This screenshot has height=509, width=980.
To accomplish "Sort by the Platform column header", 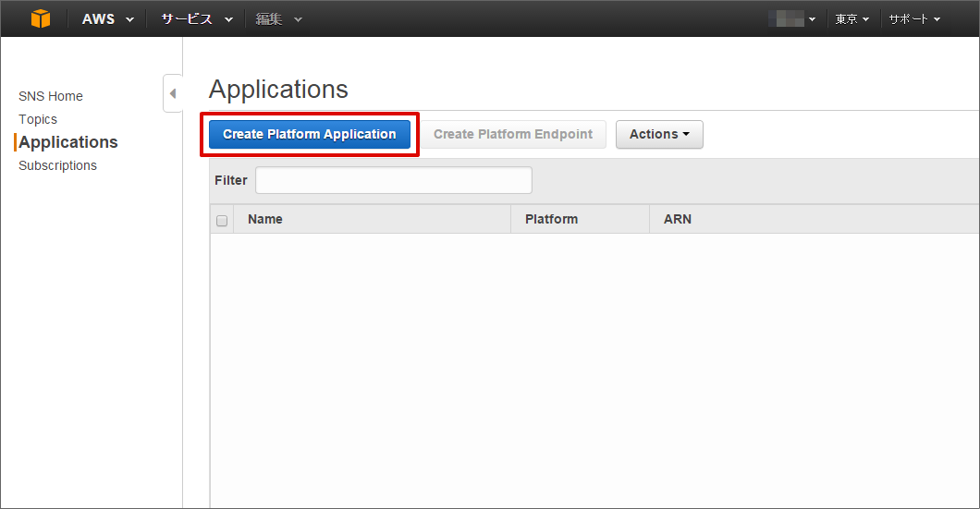I will (x=580, y=219).
